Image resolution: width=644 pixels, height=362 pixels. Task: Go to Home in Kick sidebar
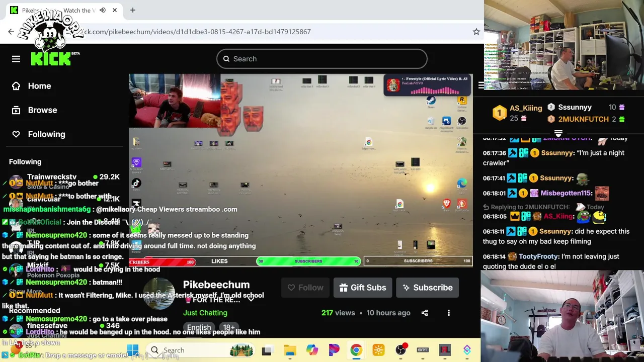[x=39, y=86]
